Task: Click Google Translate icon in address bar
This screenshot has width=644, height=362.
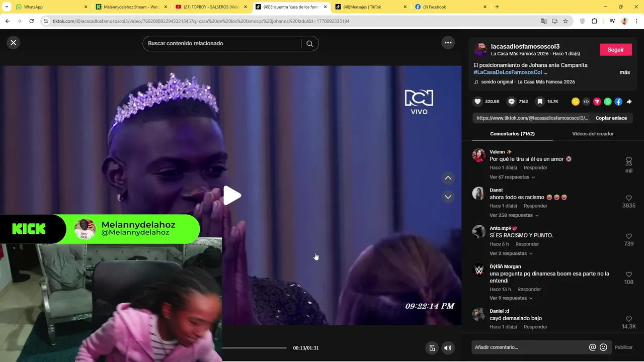Action: tap(544, 21)
